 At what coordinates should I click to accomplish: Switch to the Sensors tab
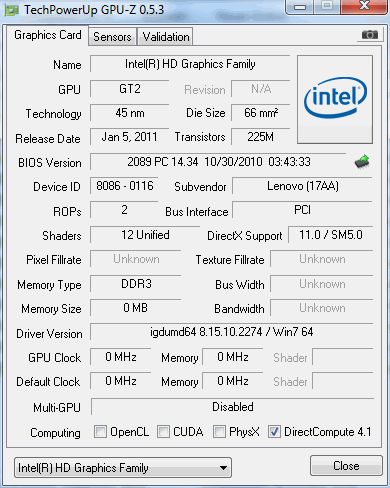pyautogui.click(x=112, y=37)
